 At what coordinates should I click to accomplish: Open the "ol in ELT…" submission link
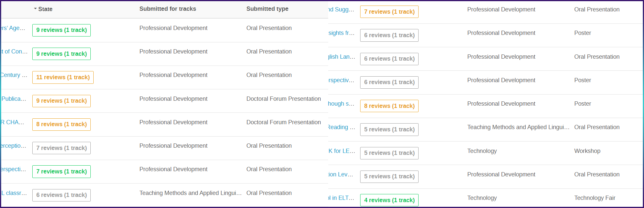tap(341, 198)
